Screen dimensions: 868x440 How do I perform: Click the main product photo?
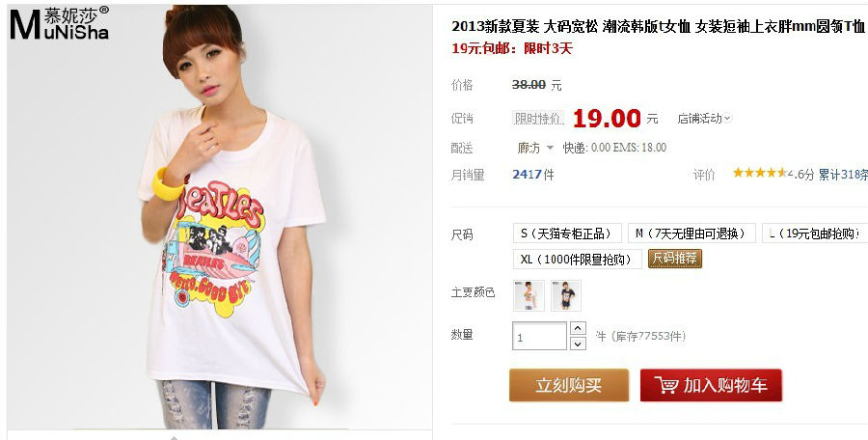coord(219,217)
